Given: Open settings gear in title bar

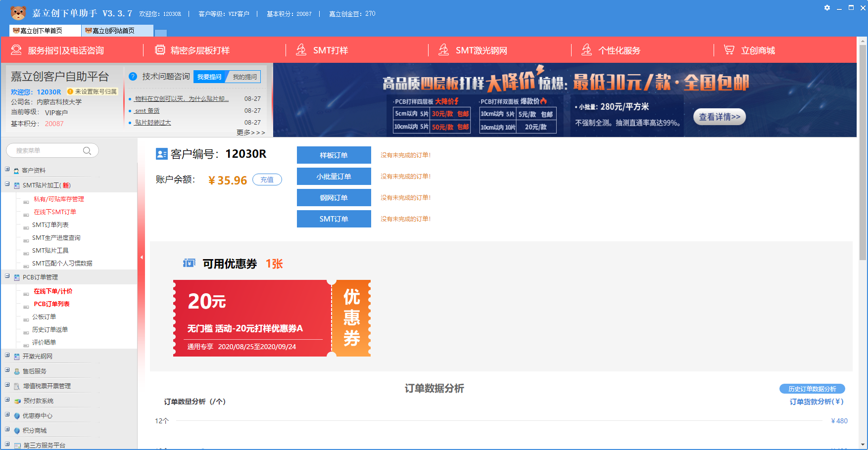Looking at the screenshot, I should (827, 8).
